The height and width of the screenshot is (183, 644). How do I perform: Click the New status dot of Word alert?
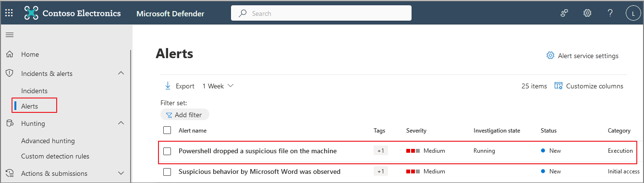click(x=543, y=171)
